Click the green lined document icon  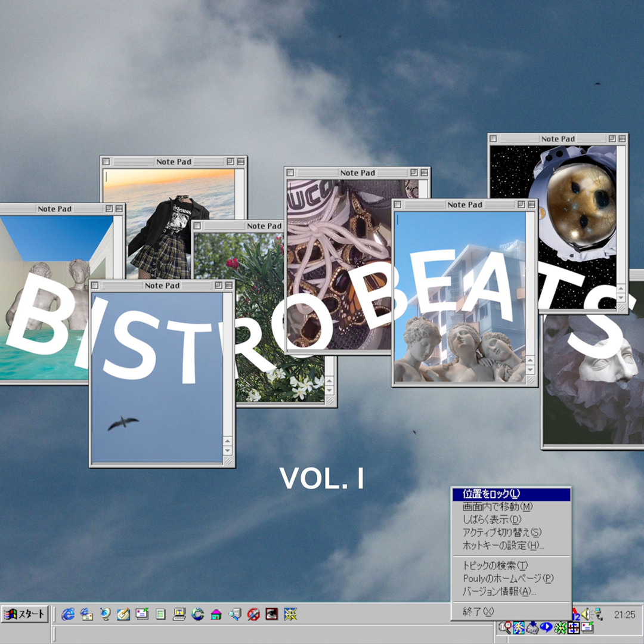[160, 614]
